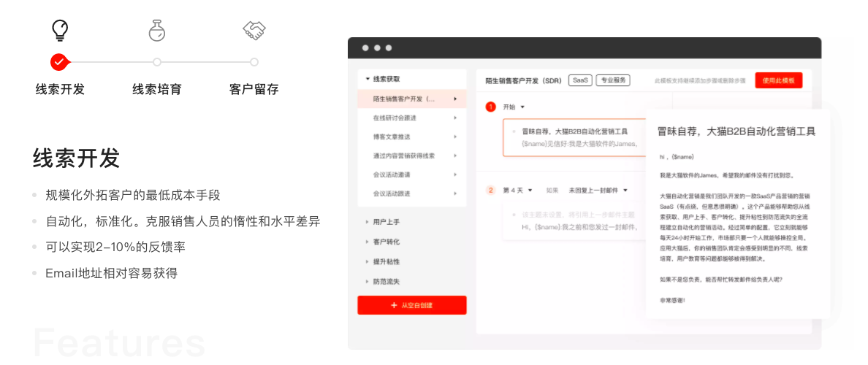Select the step circle under the handshake icon

pyautogui.click(x=254, y=62)
